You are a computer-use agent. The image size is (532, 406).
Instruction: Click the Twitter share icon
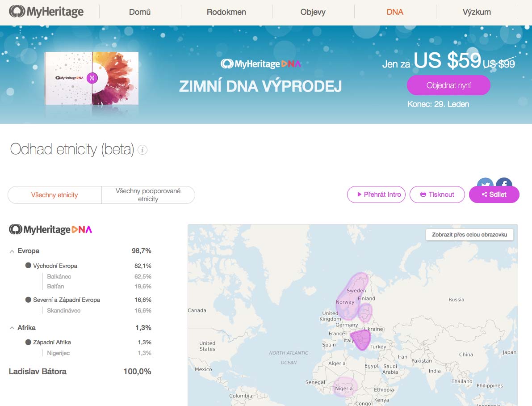[x=485, y=182]
